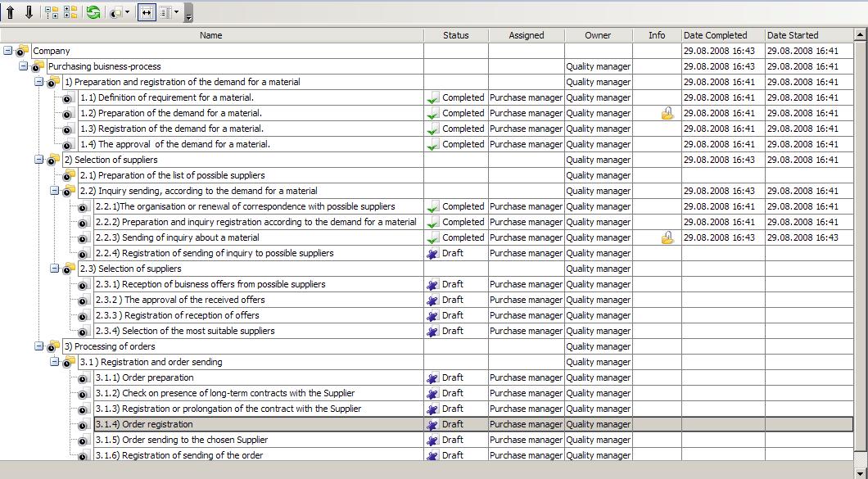Click the new item toolbar icon
The image size is (868, 479).
[x=116, y=13]
